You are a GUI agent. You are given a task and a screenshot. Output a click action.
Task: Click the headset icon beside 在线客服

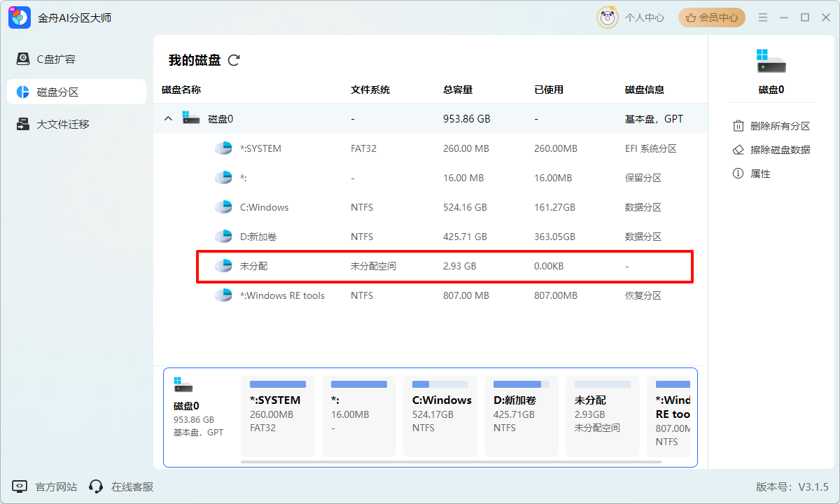[97, 486]
